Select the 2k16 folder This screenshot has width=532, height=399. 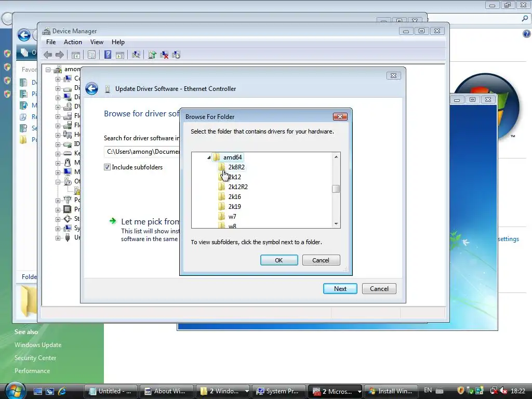(234, 196)
